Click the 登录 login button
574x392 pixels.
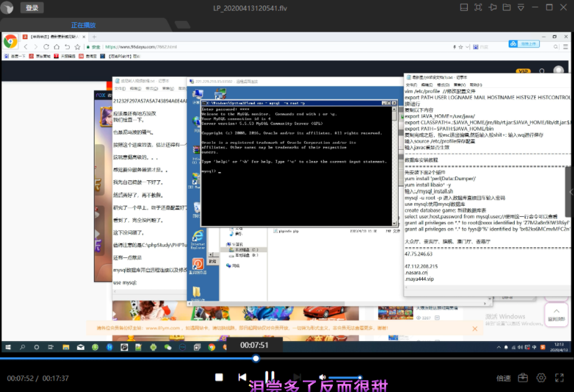[x=32, y=7]
